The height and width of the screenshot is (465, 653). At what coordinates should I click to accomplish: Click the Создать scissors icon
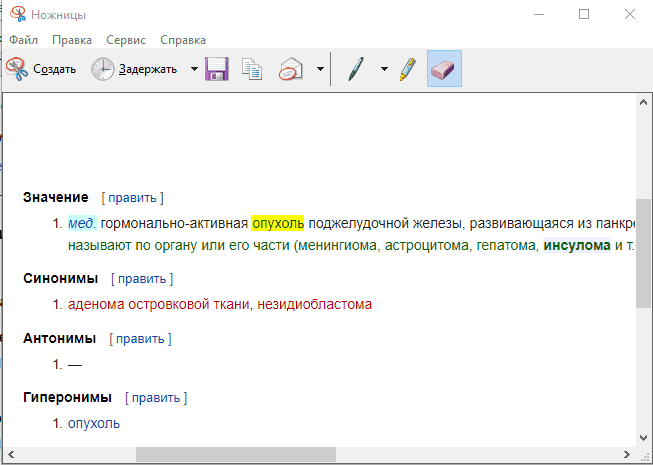[x=17, y=69]
